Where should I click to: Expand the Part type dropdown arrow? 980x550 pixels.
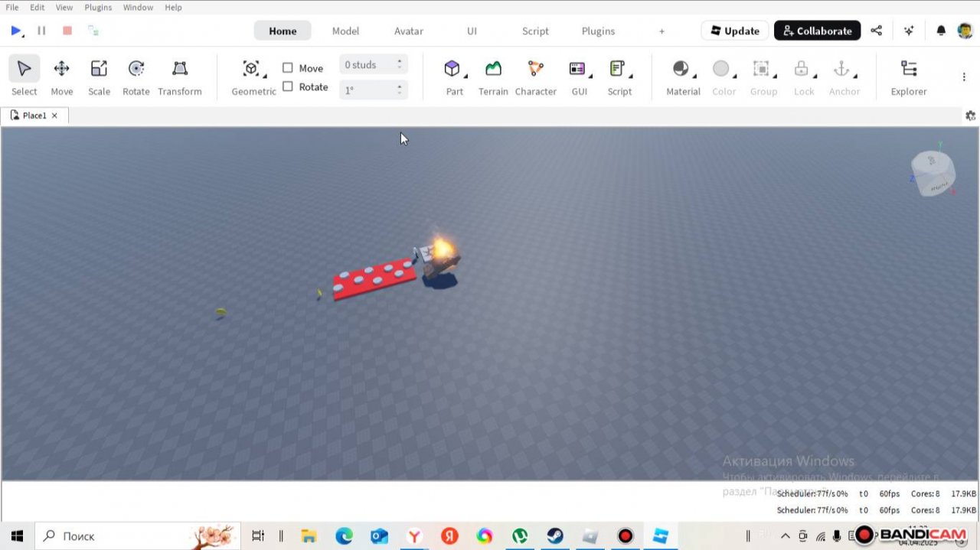(x=465, y=75)
